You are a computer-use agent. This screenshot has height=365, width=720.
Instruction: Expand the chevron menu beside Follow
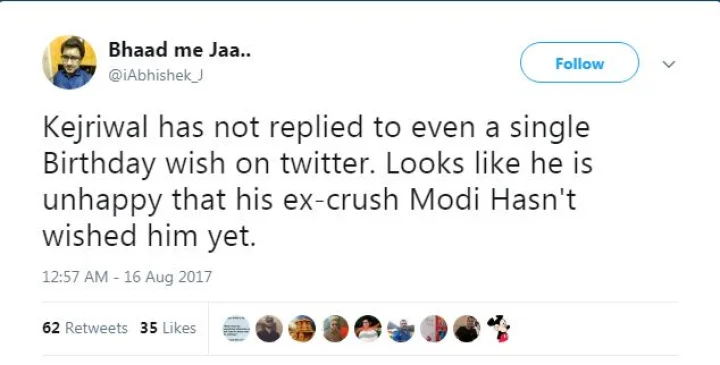tap(669, 64)
